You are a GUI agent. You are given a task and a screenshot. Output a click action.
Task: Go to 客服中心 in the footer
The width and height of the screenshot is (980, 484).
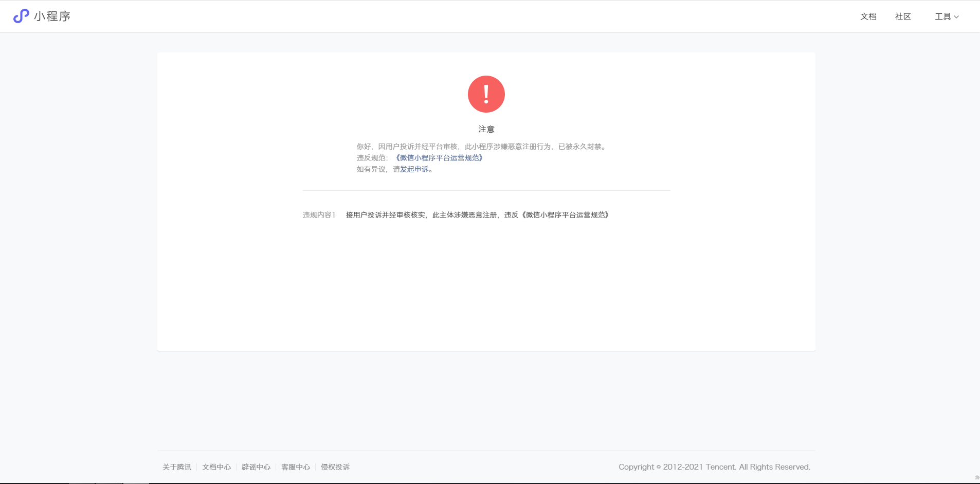pos(296,467)
